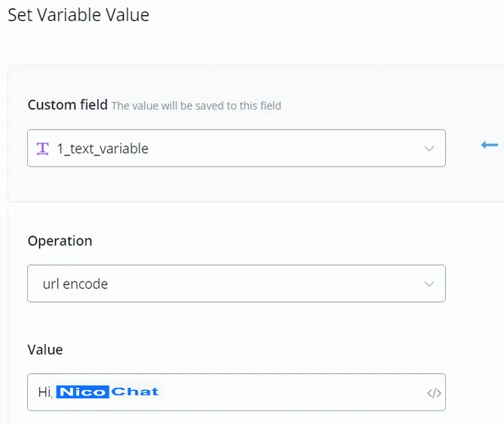Open the 1_text_variable custom field dropdown

click(236, 148)
